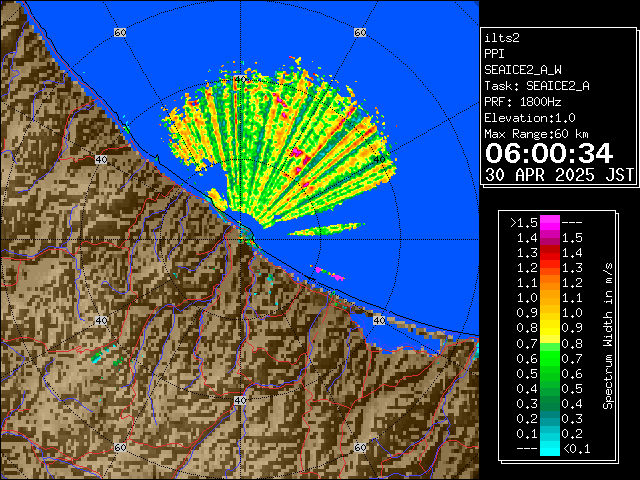Click the Max Range:60 km text

[536, 134]
